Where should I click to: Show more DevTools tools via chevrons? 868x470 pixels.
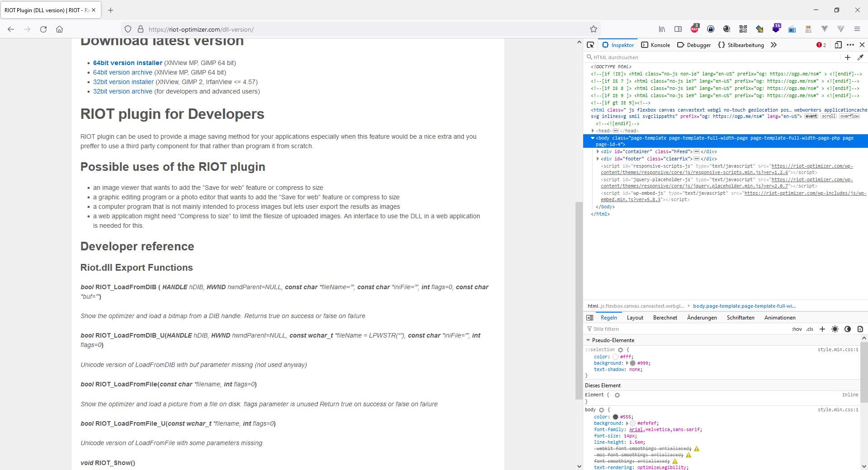click(x=774, y=45)
